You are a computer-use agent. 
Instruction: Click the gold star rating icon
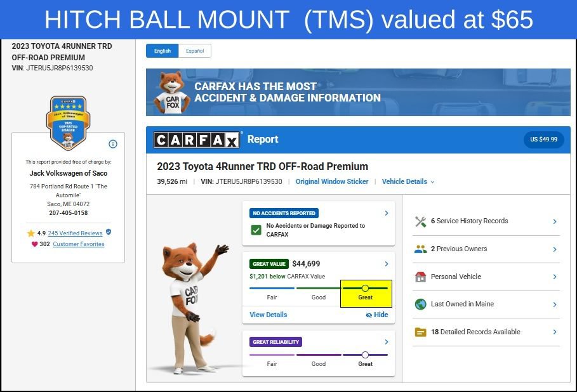[31, 233]
